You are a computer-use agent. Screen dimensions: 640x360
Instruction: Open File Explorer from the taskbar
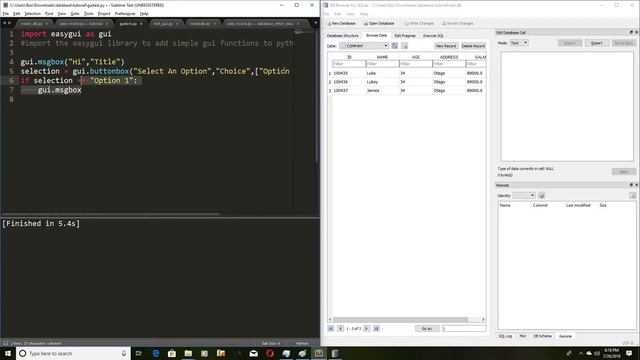pos(188,353)
